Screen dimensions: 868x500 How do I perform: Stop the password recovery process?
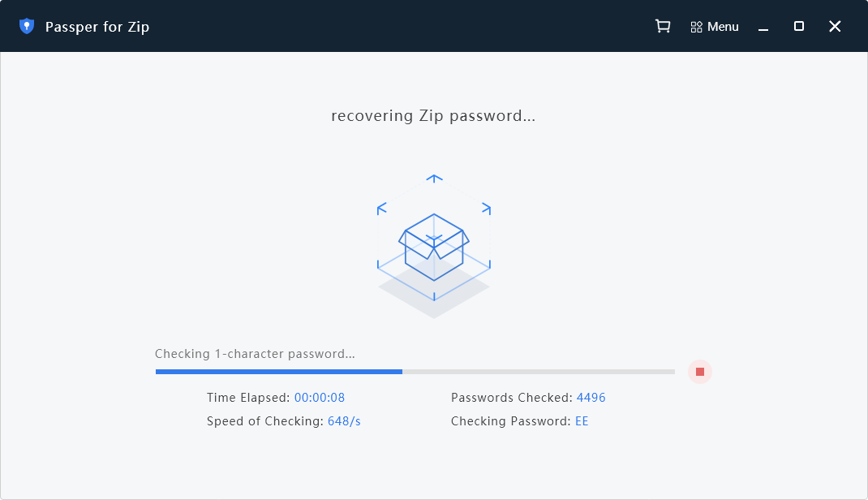699,372
